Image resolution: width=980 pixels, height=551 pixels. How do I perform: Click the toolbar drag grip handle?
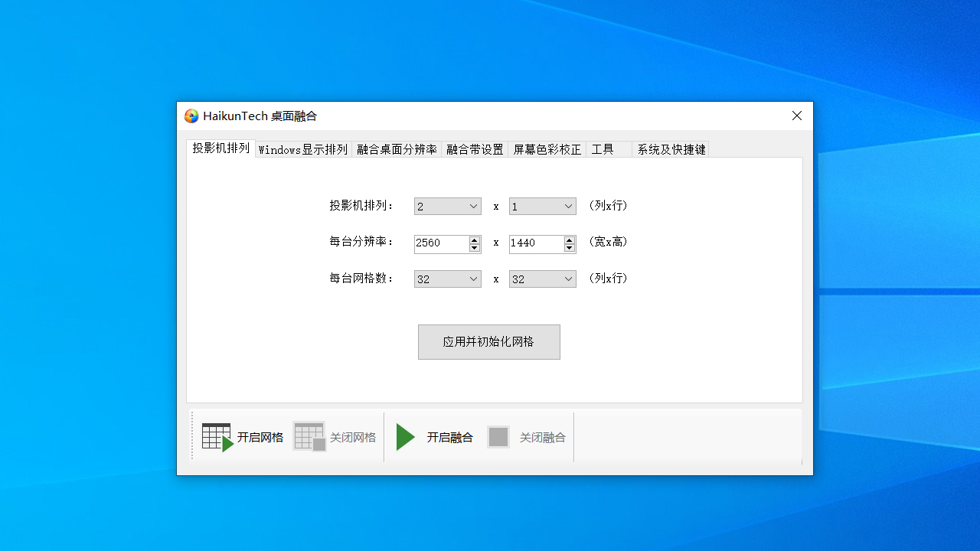pos(192,437)
